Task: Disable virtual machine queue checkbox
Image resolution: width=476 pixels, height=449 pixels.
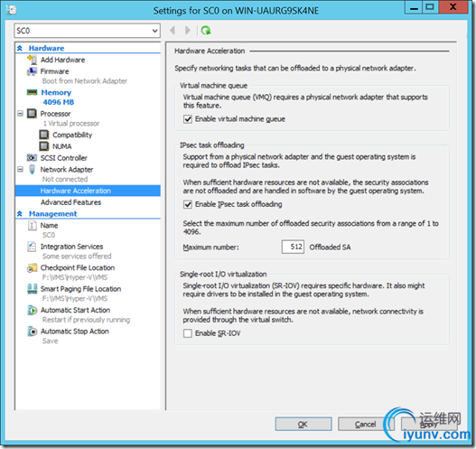Action: point(188,119)
